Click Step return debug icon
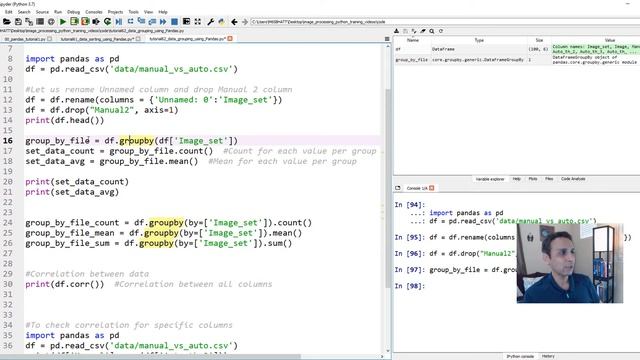The image size is (640, 360). click(152, 22)
